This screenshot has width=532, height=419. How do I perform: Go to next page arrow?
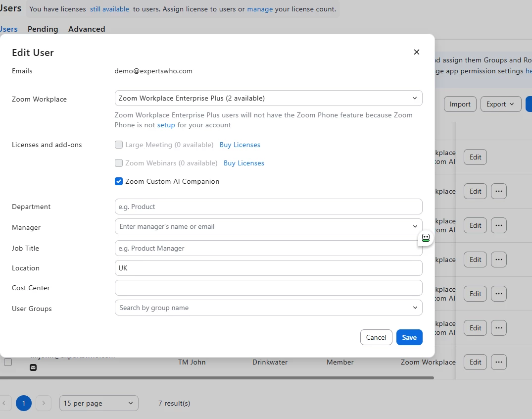pos(44,403)
